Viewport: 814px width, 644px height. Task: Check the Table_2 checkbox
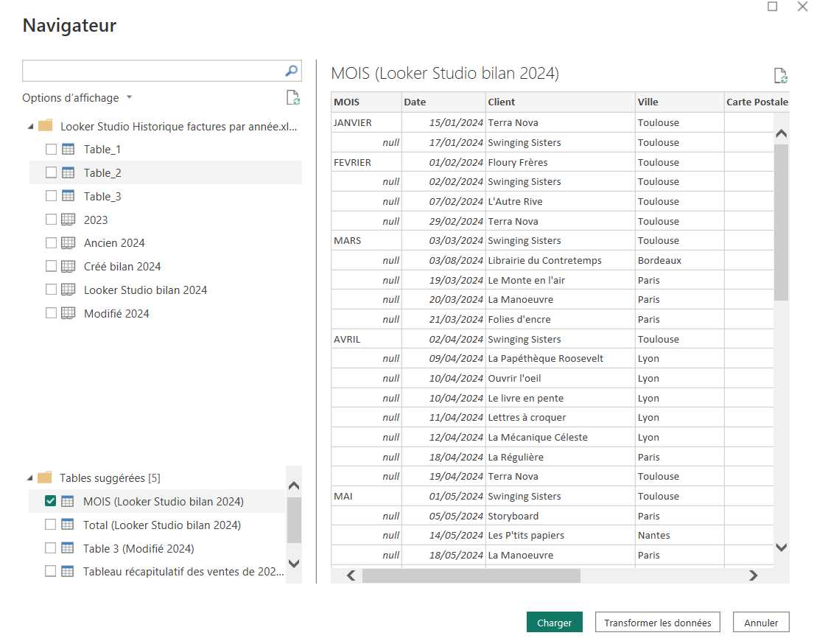51,172
